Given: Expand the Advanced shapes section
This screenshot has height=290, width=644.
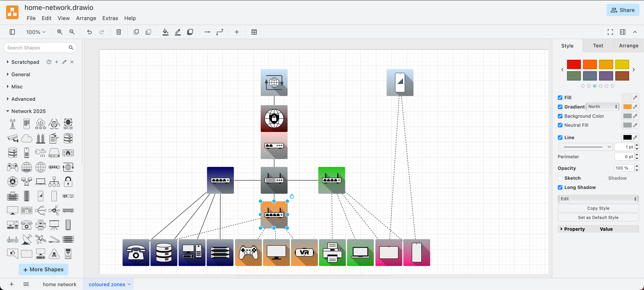Looking at the screenshot, I should 23,99.
